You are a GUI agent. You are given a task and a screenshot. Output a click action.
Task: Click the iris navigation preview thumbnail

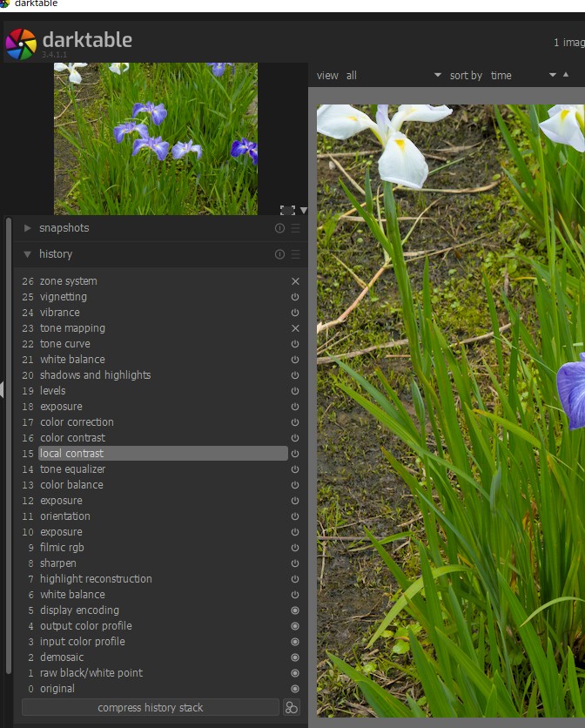(156, 138)
